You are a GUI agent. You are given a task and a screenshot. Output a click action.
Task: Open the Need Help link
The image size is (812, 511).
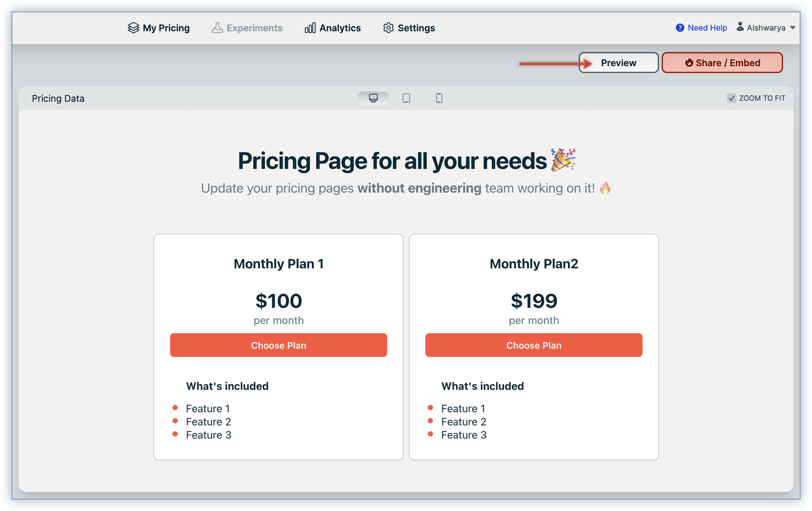pos(707,28)
